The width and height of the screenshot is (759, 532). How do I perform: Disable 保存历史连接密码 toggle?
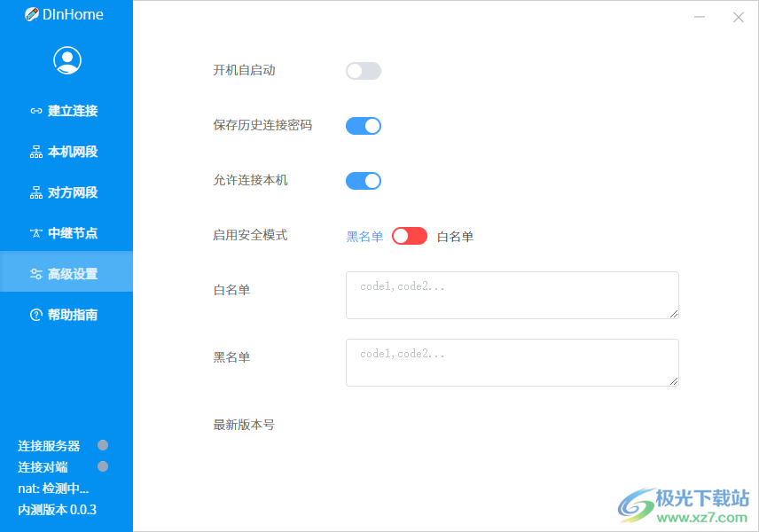363,125
